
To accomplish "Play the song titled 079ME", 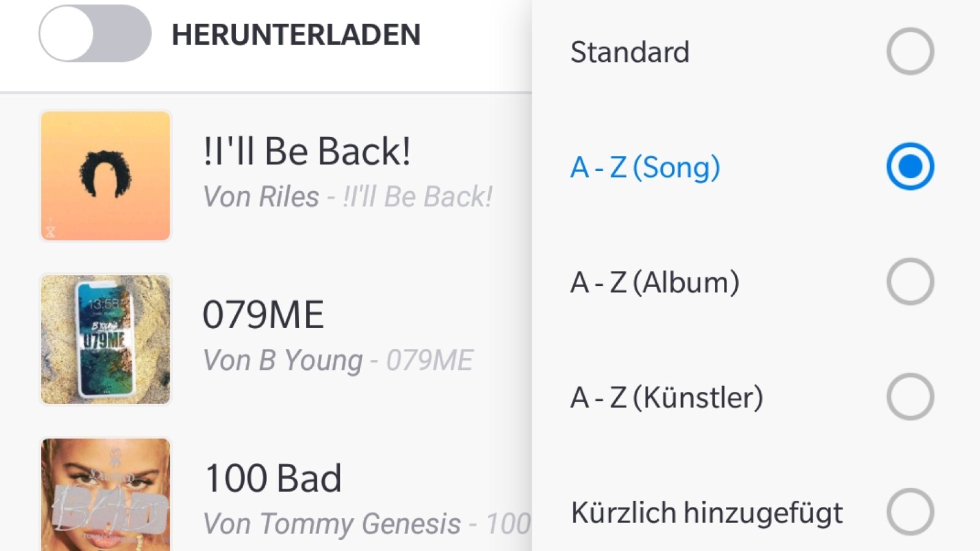I will click(263, 315).
